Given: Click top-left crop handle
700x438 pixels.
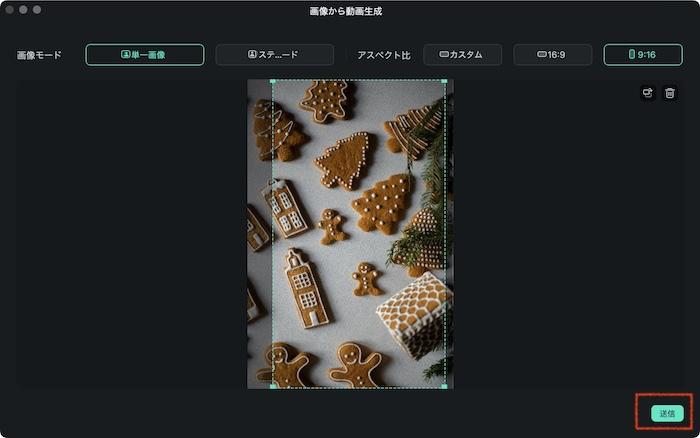Looking at the screenshot, I should click(273, 81).
